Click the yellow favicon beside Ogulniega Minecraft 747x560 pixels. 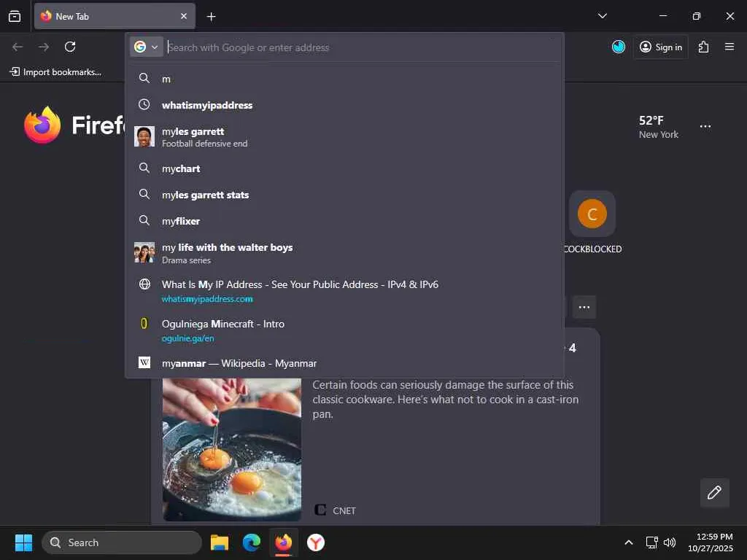[x=144, y=324]
